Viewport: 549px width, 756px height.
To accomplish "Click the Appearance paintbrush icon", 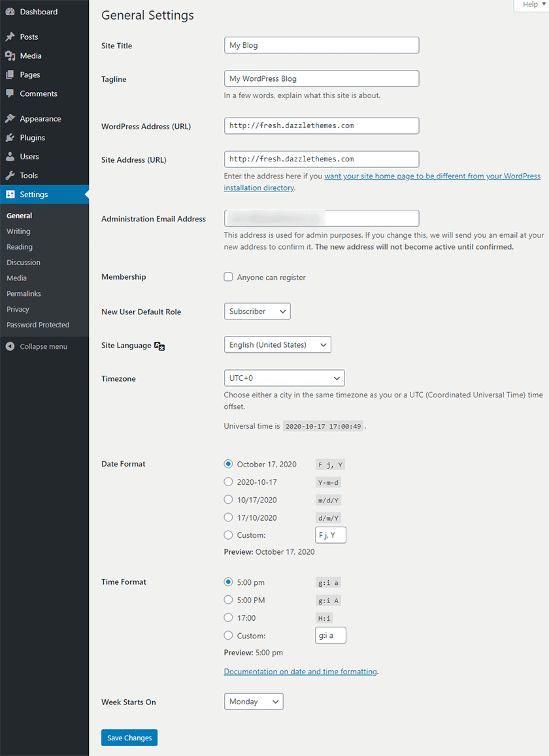I will click(10, 119).
